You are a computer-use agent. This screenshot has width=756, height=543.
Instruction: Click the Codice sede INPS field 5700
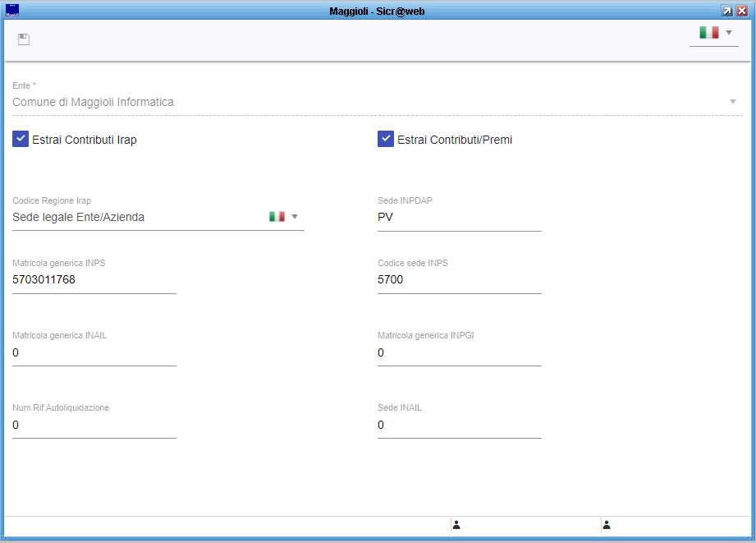[x=460, y=280]
